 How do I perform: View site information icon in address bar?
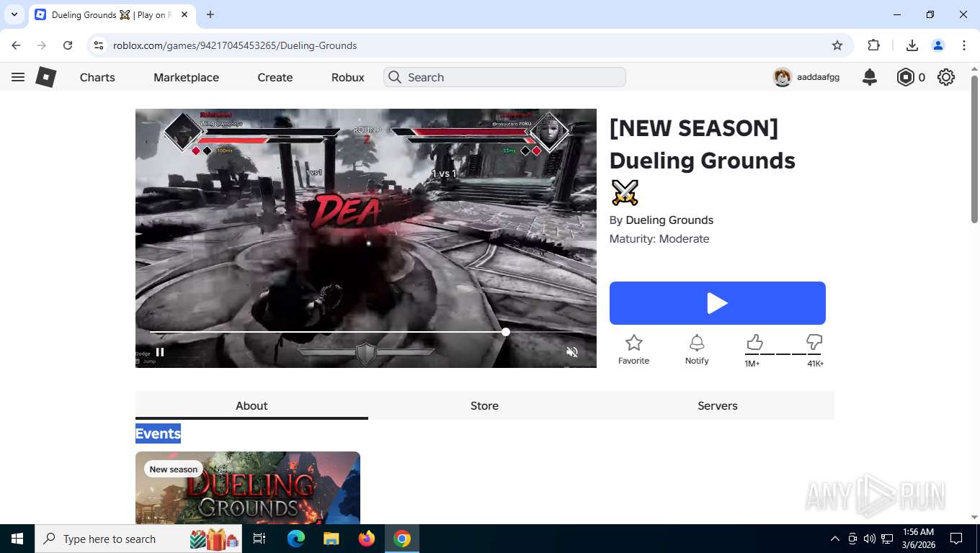pos(99,45)
